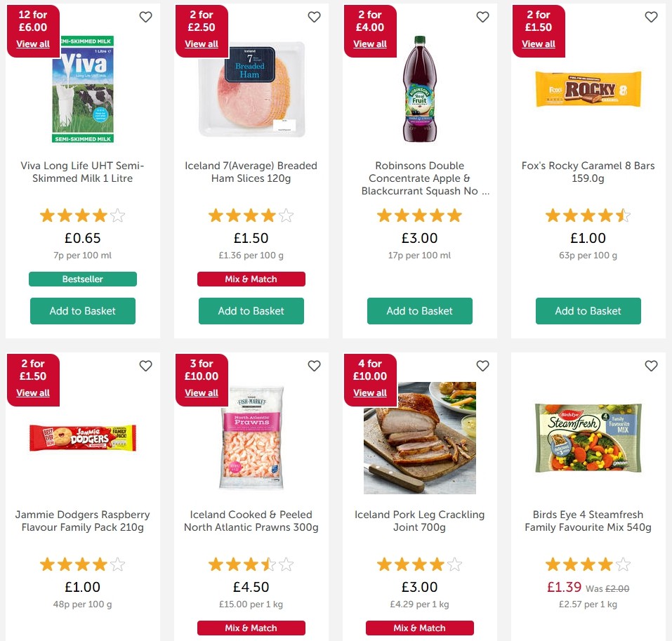Viewport: 672px width, 641px height.
Task: Click wishlist heart on Iceland Pork Leg joint
Action: [482, 366]
